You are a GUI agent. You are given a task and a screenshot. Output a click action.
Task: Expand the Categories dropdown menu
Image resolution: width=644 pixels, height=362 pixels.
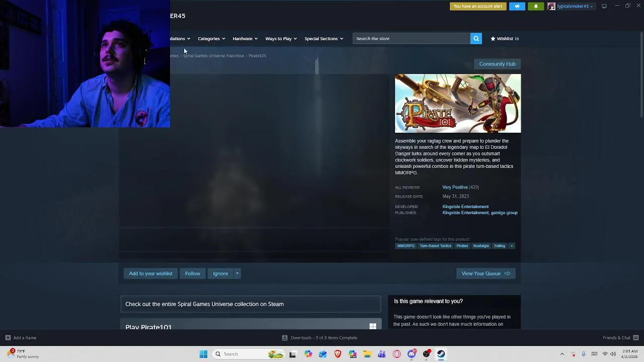211,39
